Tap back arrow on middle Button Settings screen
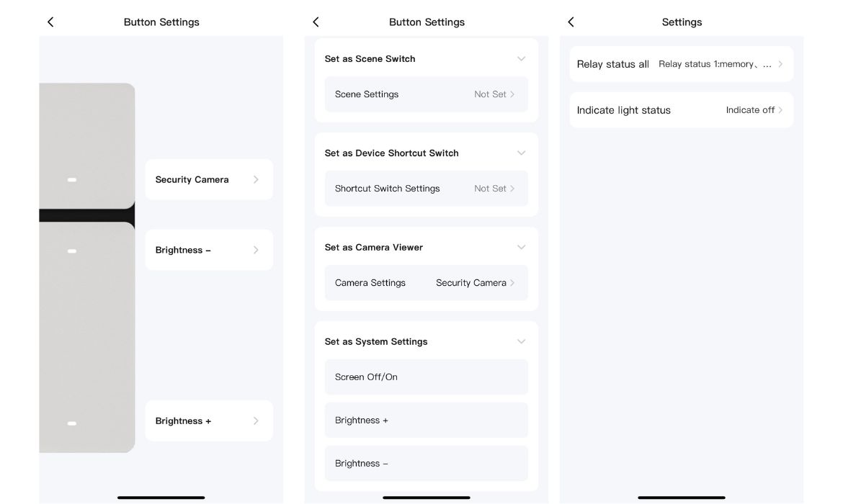 pyautogui.click(x=316, y=22)
